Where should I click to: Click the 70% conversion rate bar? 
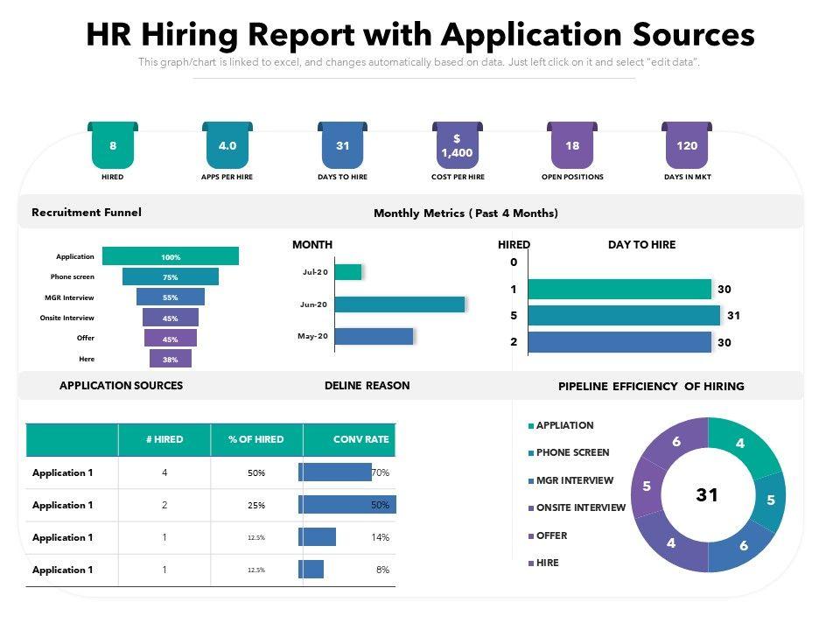point(335,472)
